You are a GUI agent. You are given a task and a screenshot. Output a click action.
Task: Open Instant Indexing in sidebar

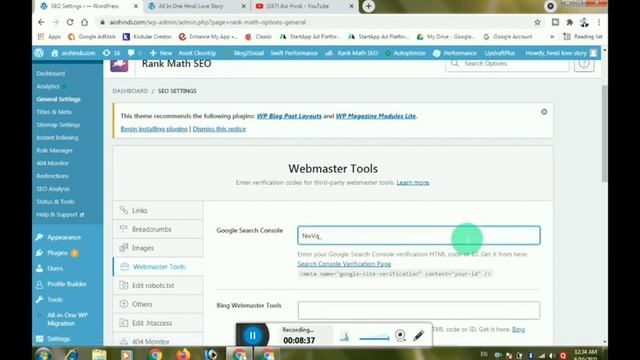(x=57, y=138)
